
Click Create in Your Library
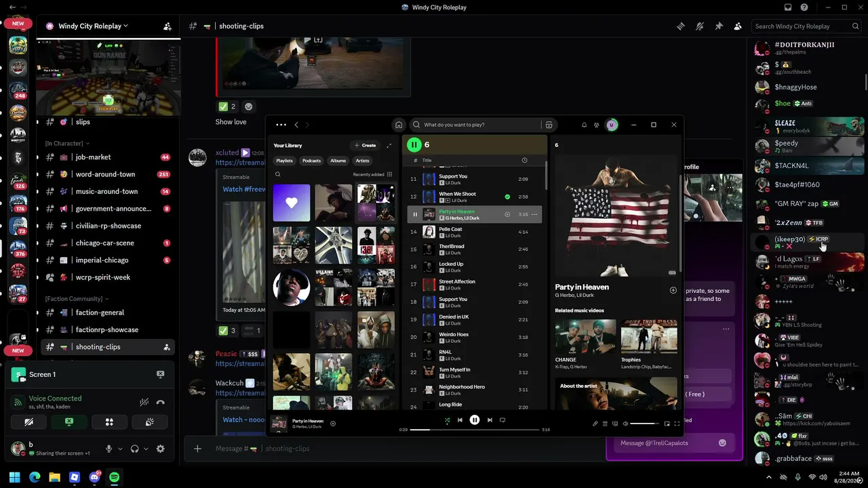coord(366,145)
